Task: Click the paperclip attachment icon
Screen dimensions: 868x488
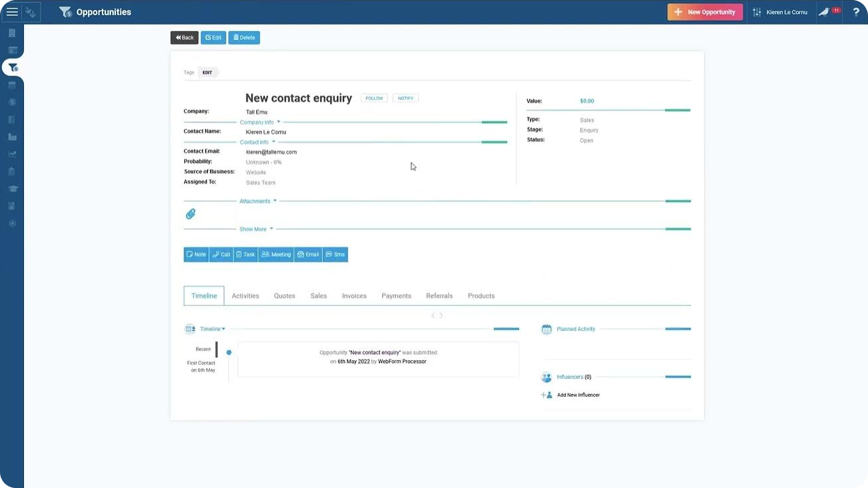Action: [190, 214]
